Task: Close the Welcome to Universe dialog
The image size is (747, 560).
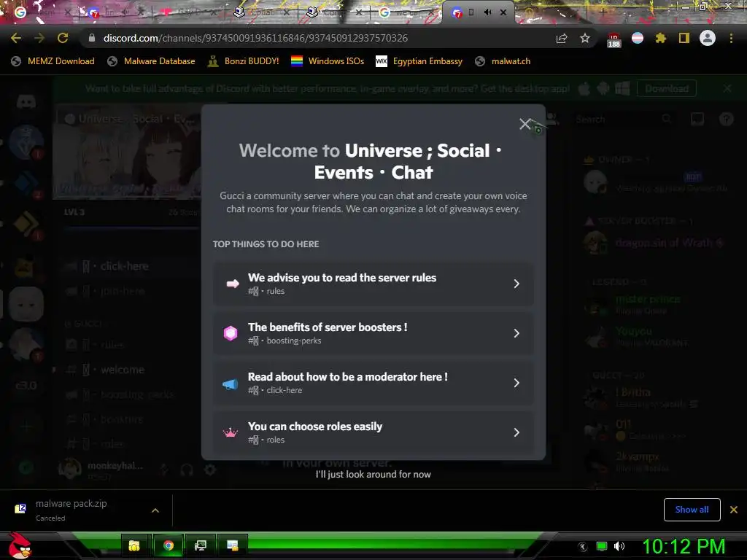Action: tap(525, 124)
